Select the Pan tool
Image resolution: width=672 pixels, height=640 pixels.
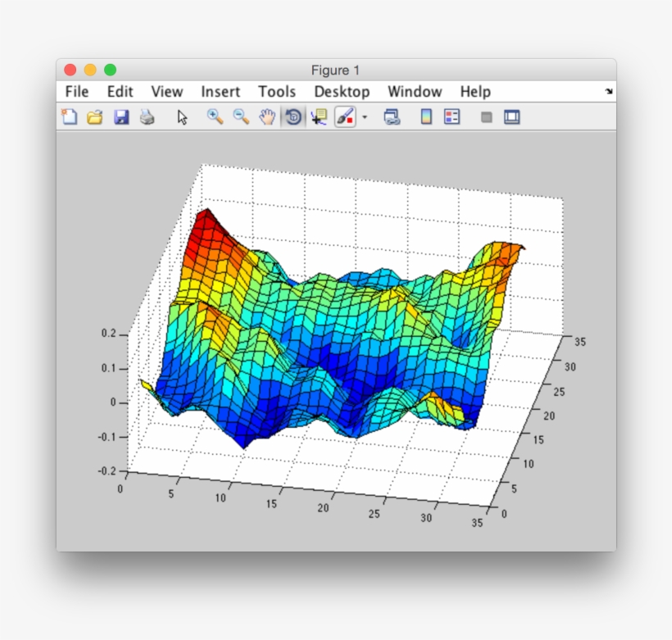coord(268,117)
